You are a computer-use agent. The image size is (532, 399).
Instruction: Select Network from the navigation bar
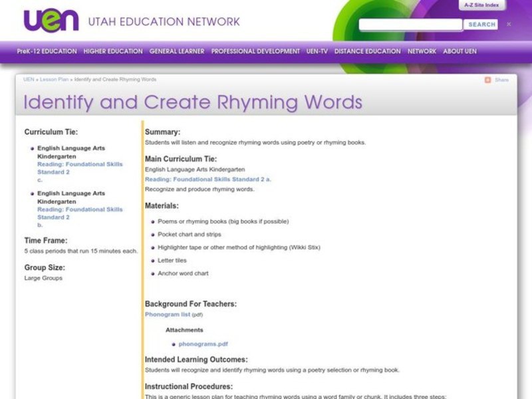(424, 51)
